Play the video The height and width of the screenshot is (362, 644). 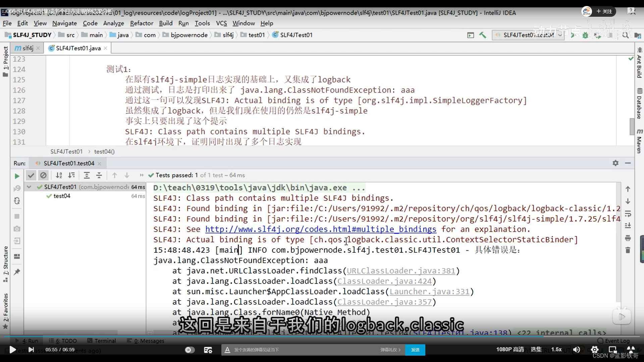pos(12,350)
